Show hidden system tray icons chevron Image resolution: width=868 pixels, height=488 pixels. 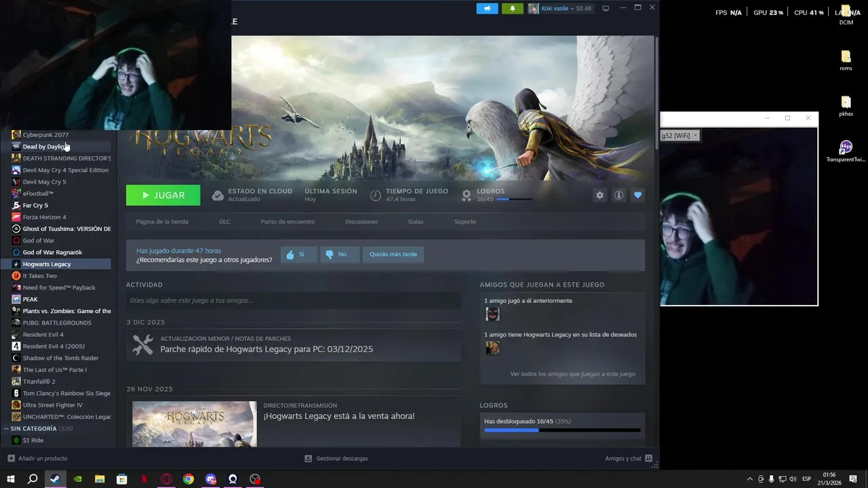749,479
